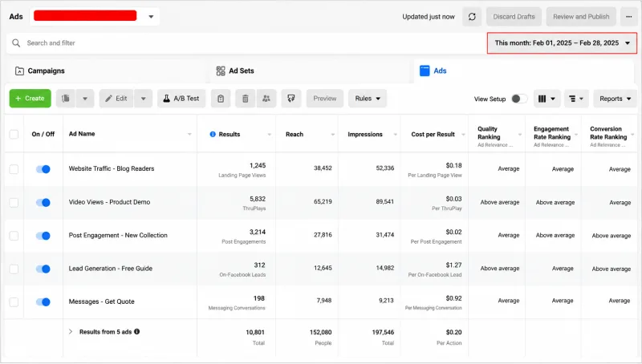Click info icon next to Results from 5 ads
642x364 pixels.
(x=136, y=332)
